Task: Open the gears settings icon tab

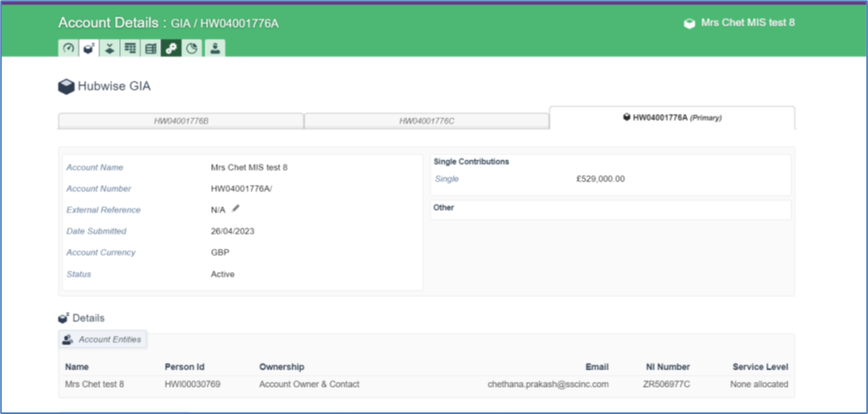Action: 171,48
